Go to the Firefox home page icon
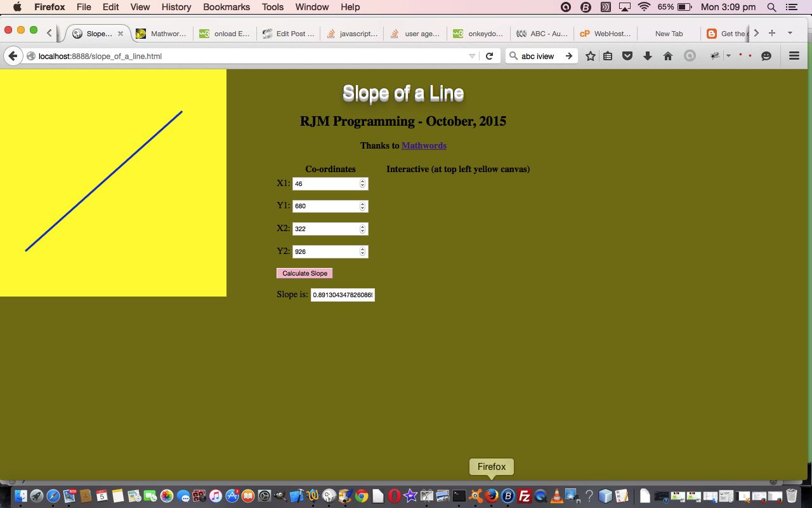Viewport: 812px width, 508px height. click(x=667, y=56)
